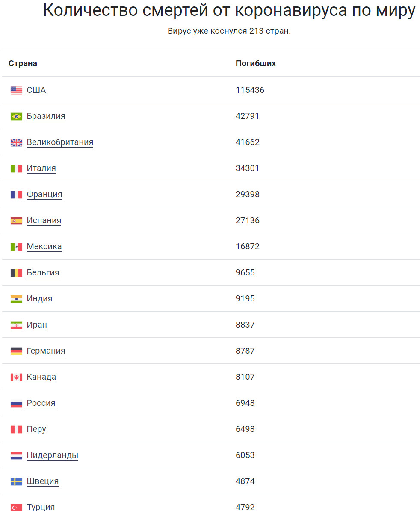Viewport: 420px width, 511px height.
Task: Open the Турция country link
Action: (41, 507)
